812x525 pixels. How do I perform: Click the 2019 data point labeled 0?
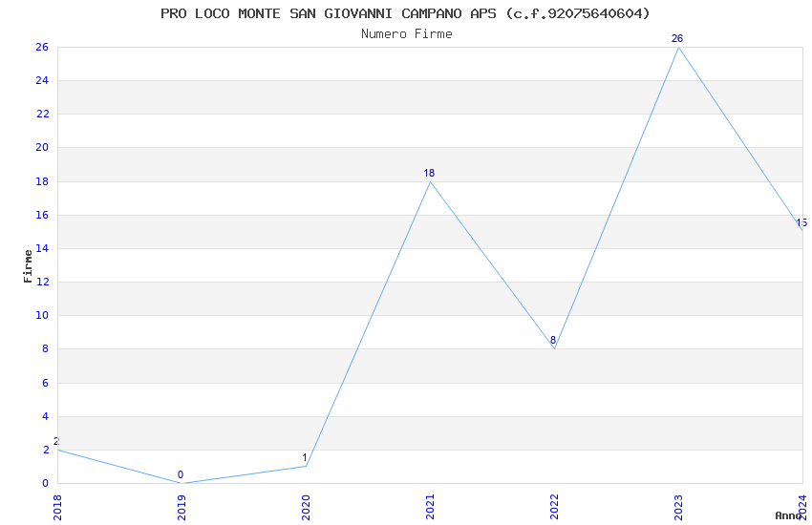[x=182, y=483]
